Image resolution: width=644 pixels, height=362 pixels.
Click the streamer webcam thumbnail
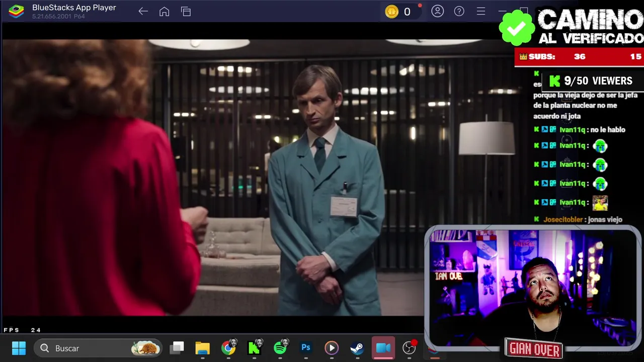[x=533, y=288]
